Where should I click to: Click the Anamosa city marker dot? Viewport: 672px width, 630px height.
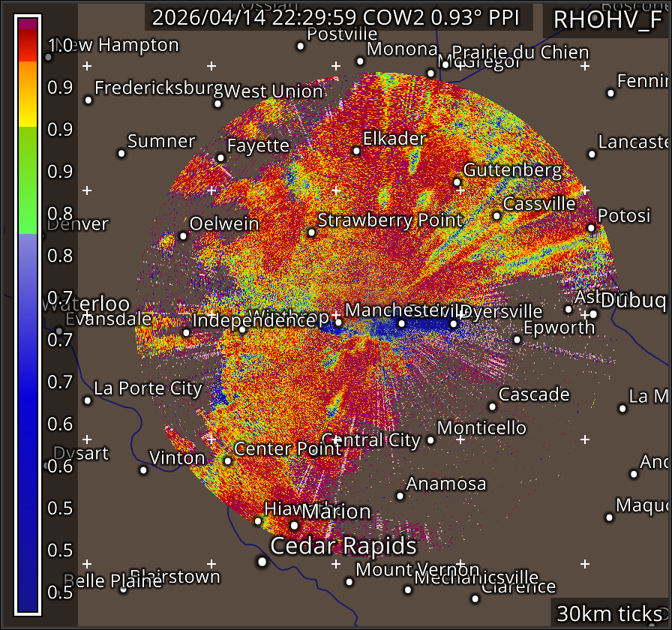click(x=400, y=496)
